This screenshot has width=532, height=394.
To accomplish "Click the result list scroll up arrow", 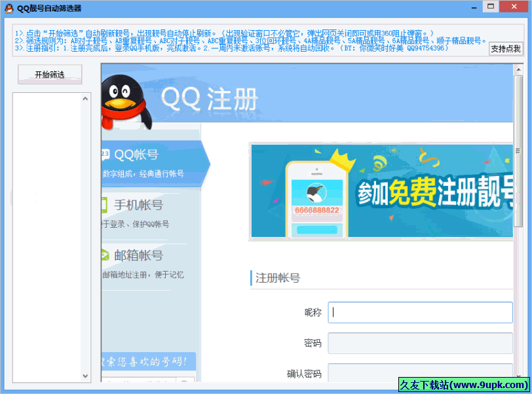I will pyautogui.click(x=85, y=99).
